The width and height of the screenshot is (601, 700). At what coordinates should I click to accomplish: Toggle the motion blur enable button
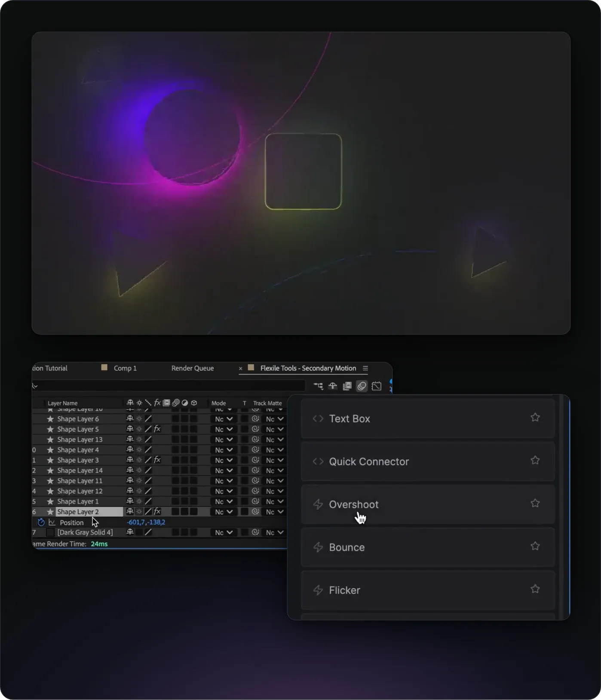pos(362,386)
